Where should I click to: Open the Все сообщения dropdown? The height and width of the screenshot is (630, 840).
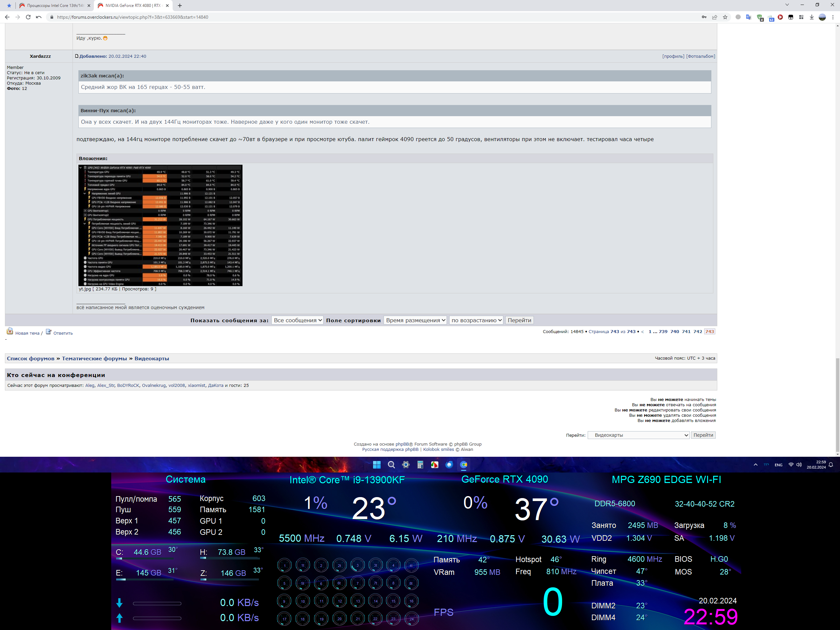297,320
